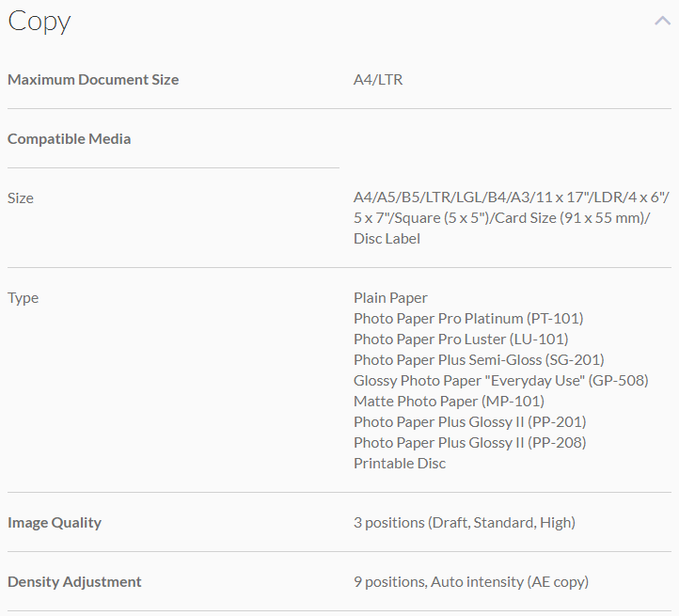
Task: Click the Density Adjustment label
Action: tap(74, 581)
